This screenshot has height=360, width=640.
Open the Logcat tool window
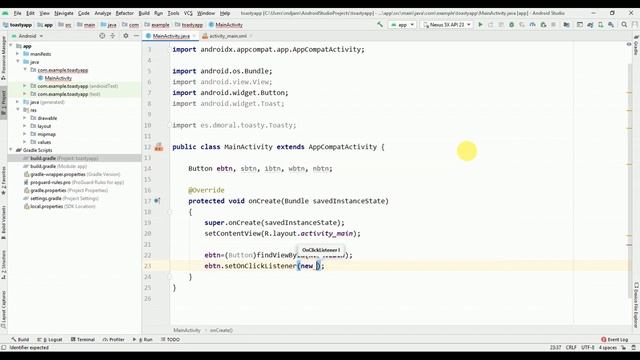pos(50,340)
